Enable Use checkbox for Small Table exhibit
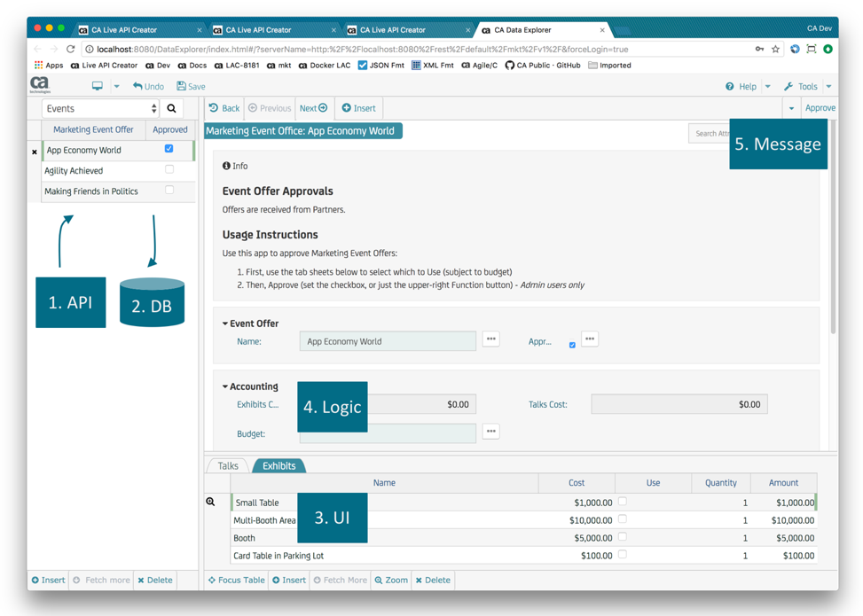 point(623,502)
